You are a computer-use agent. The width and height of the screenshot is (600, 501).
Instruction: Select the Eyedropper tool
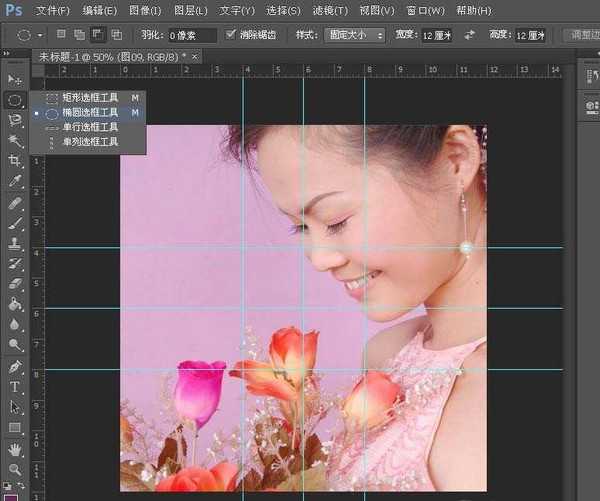click(x=14, y=182)
